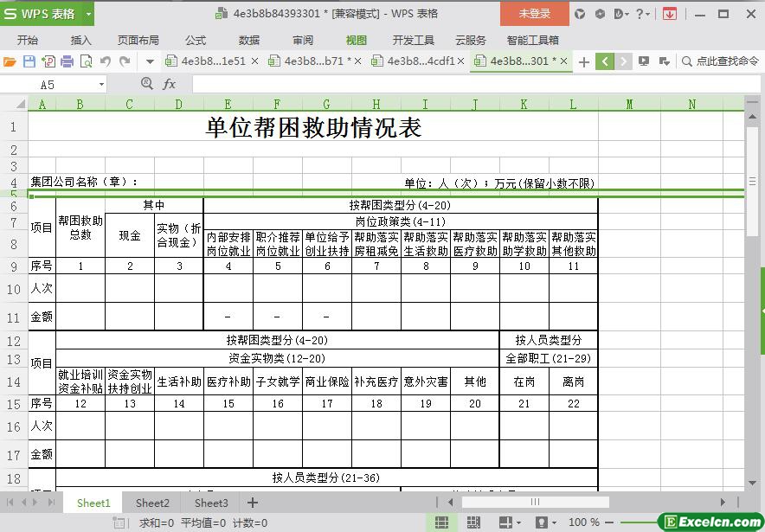Viewport: 765px width, 532px height.
Task: Click the 未登录 login button
Action: (x=534, y=14)
